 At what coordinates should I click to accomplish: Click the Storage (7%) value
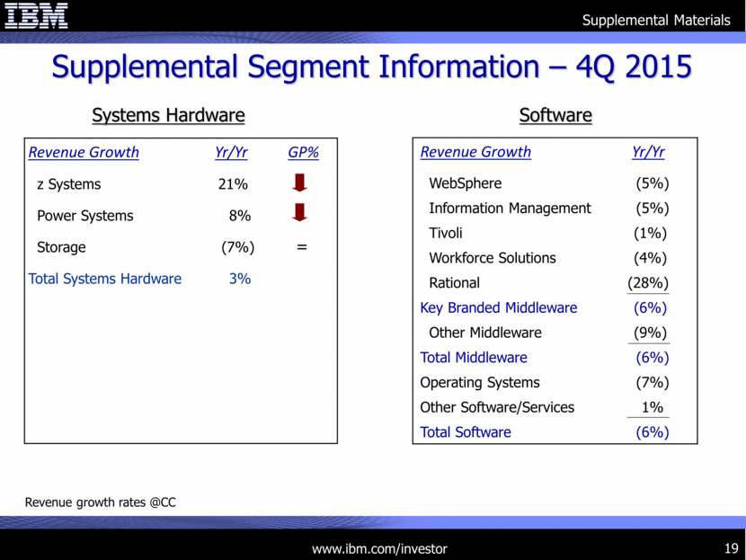click(238, 247)
